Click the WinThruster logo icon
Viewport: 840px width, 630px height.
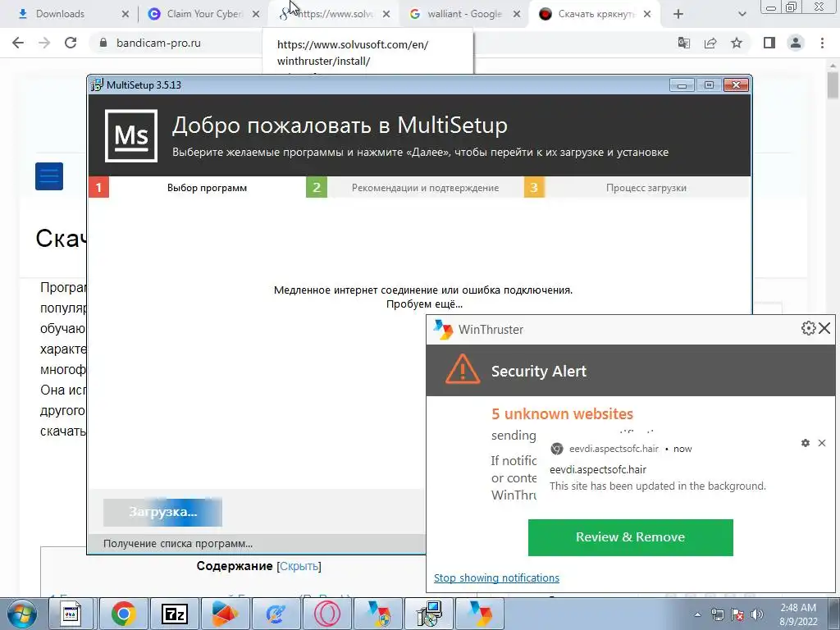click(443, 330)
